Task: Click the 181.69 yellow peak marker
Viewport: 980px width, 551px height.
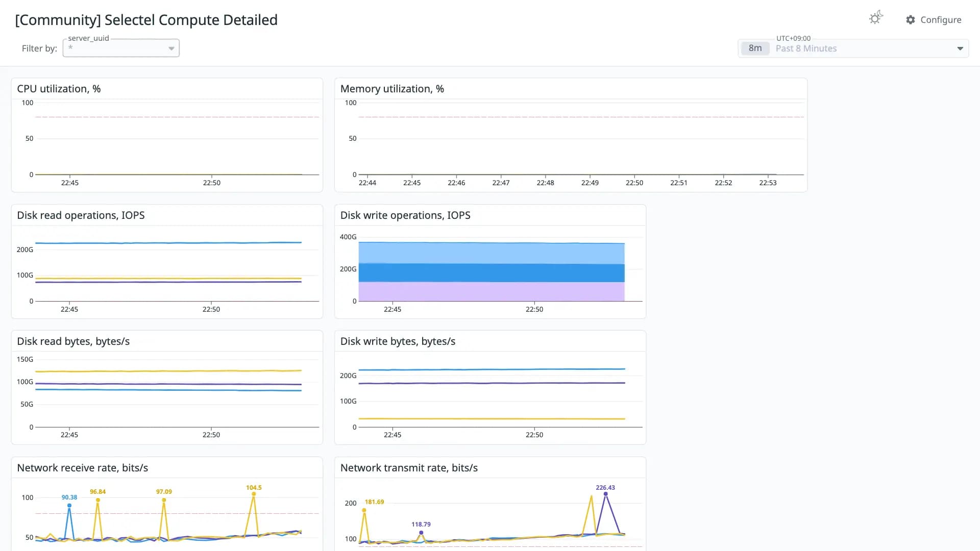Action: pyautogui.click(x=364, y=510)
